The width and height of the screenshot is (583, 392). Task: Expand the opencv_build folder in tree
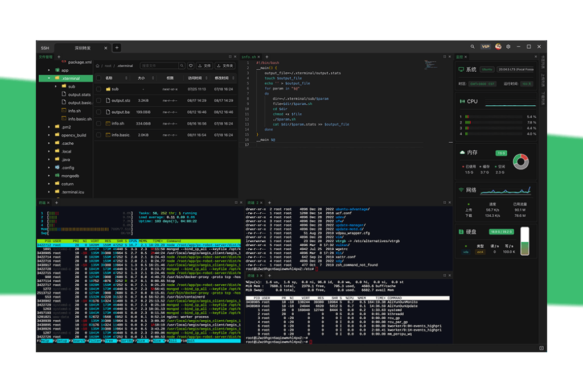tap(49, 135)
